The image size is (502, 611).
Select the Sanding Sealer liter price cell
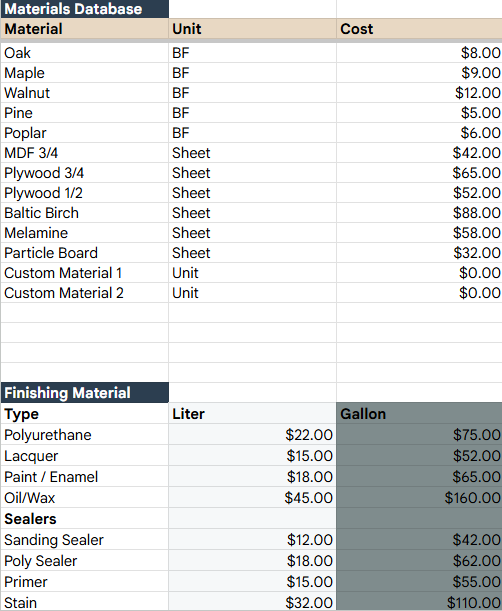(x=253, y=540)
